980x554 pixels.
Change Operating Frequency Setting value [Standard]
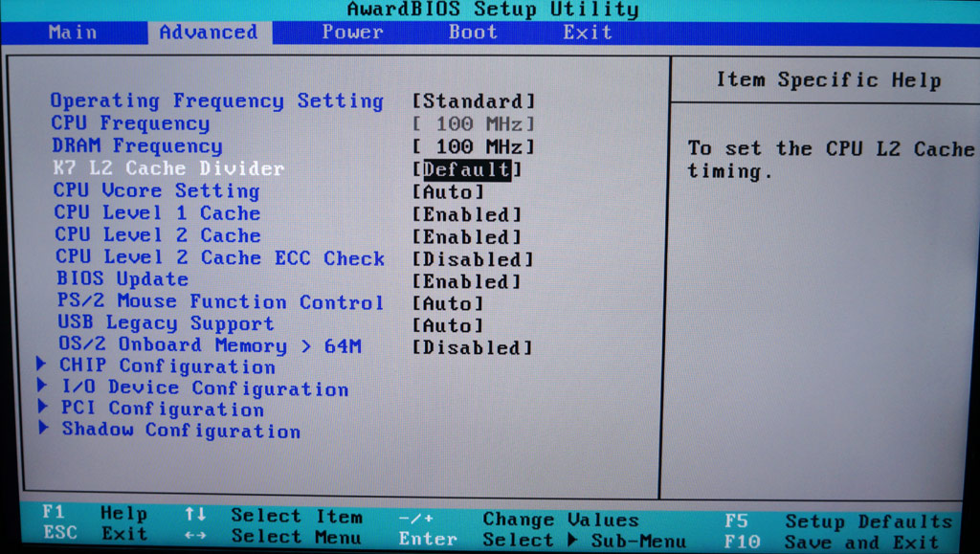[473, 100]
